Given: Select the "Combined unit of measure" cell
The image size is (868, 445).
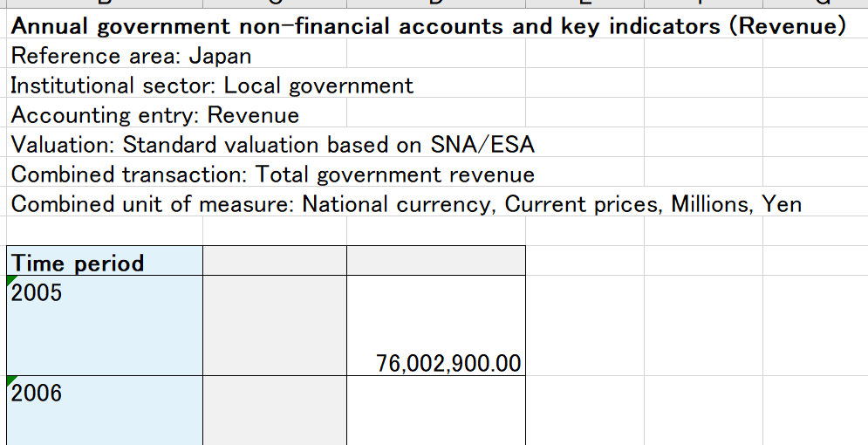Looking at the screenshot, I should (406, 204).
